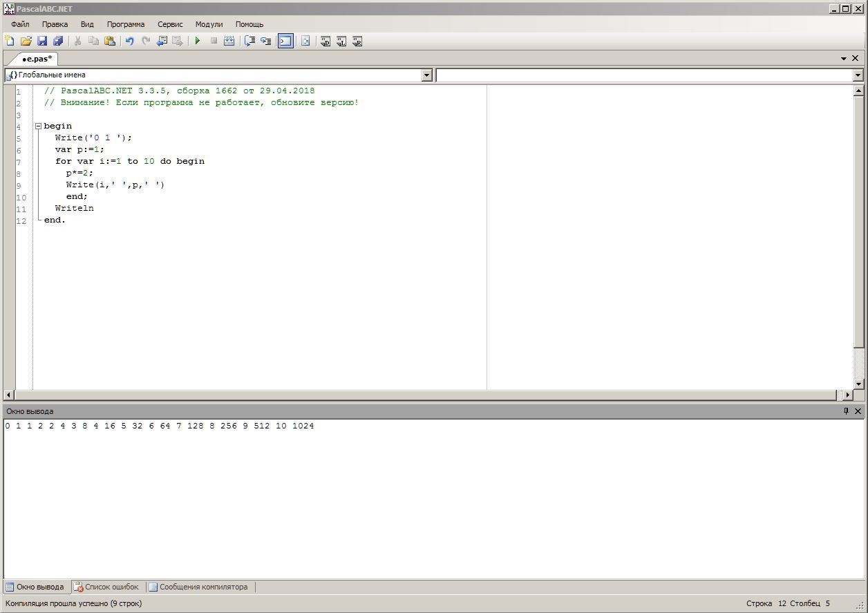The height and width of the screenshot is (613, 868).
Task: Open the Правка menu
Action: coord(55,24)
